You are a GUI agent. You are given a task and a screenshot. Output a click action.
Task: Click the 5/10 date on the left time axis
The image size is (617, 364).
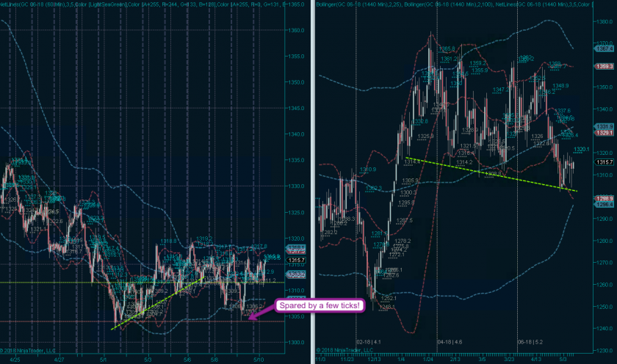[x=259, y=360]
